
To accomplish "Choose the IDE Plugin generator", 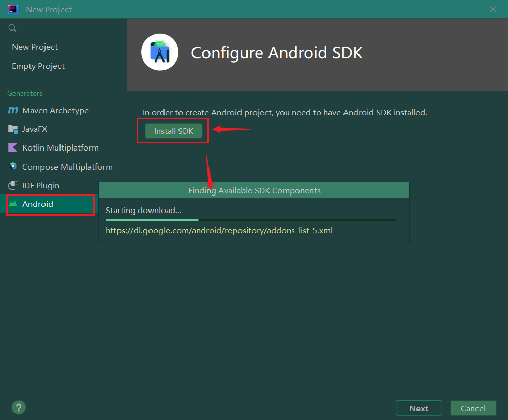I will click(40, 186).
